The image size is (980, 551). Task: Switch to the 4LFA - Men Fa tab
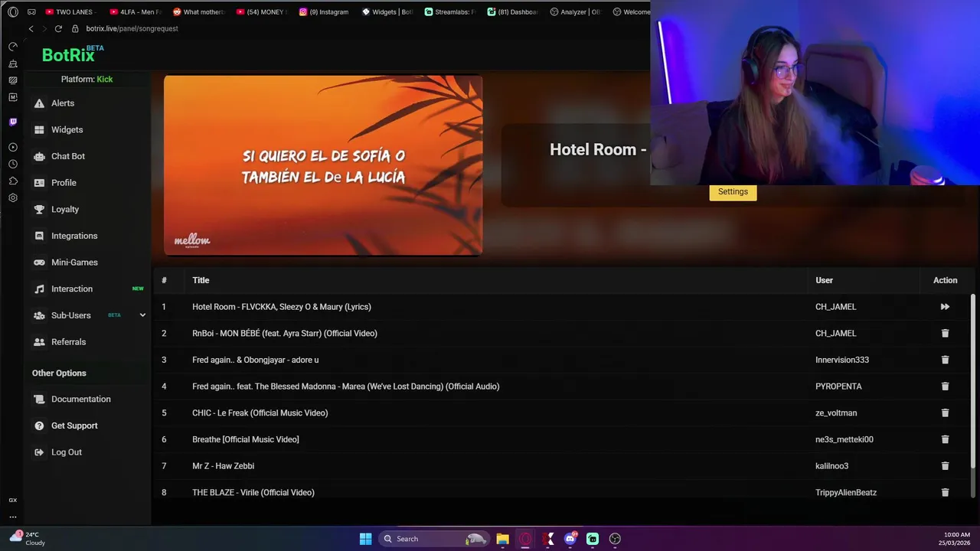click(x=136, y=12)
